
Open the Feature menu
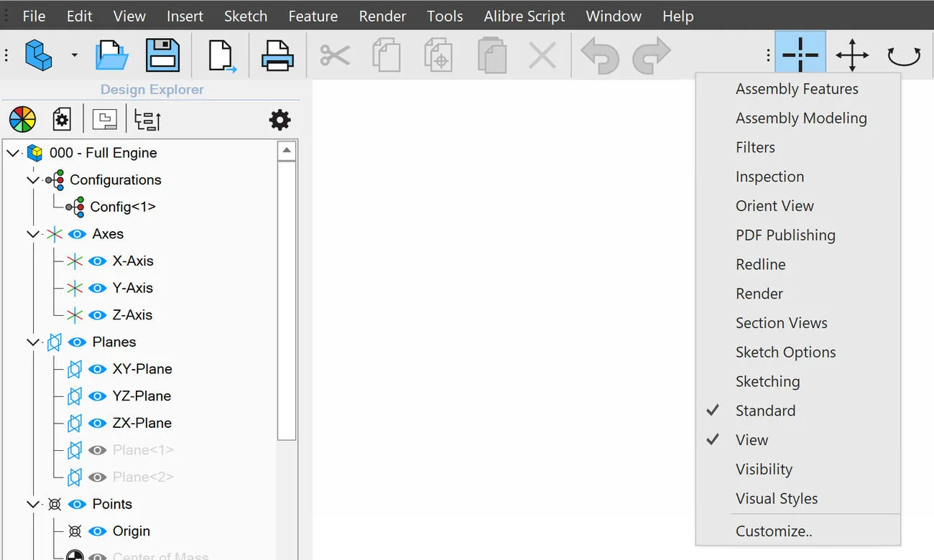pyautogui.click(x=313, y=16)
